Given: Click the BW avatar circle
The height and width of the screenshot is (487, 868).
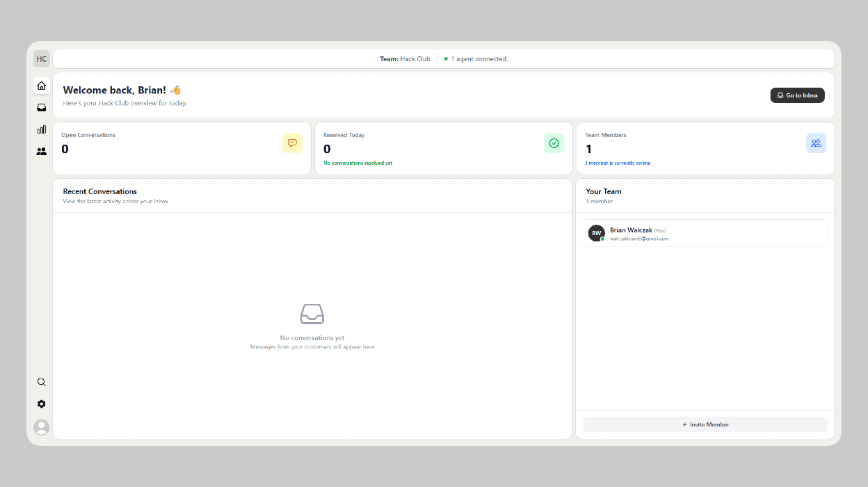Looking at the screenshot, I should [596, 233].
